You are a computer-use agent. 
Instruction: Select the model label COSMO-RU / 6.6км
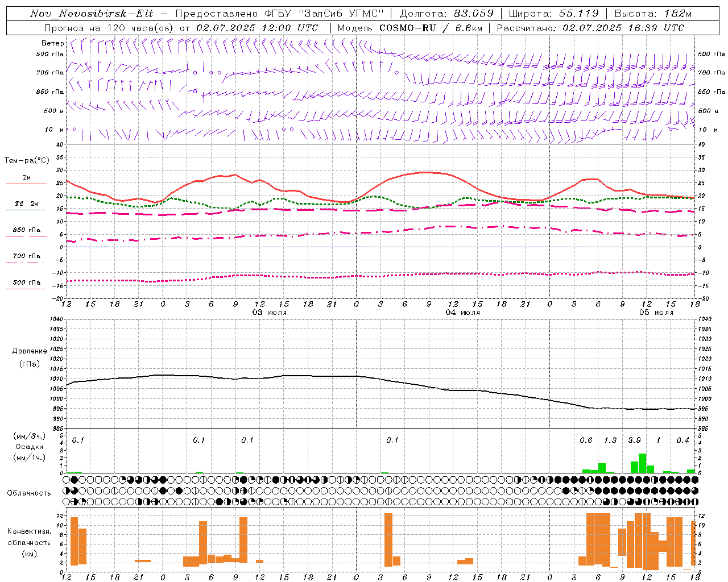(x=431, y=28)
